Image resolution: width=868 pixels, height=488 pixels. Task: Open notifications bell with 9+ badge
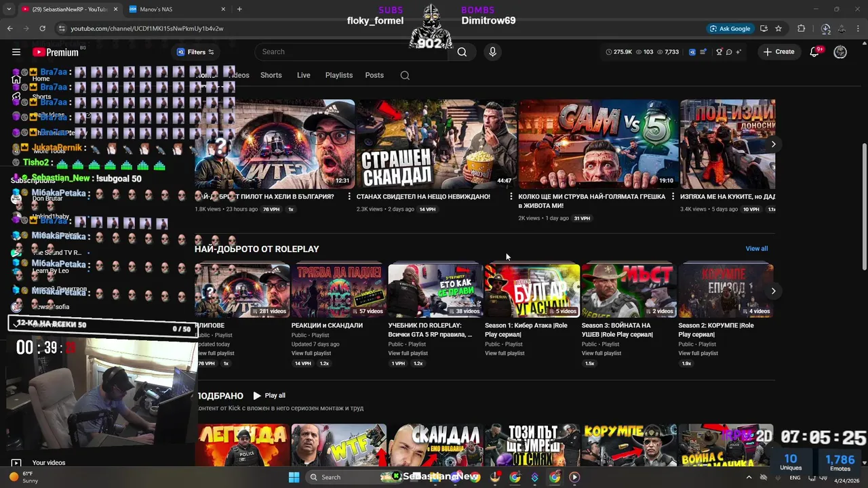(x=815, y=52)
